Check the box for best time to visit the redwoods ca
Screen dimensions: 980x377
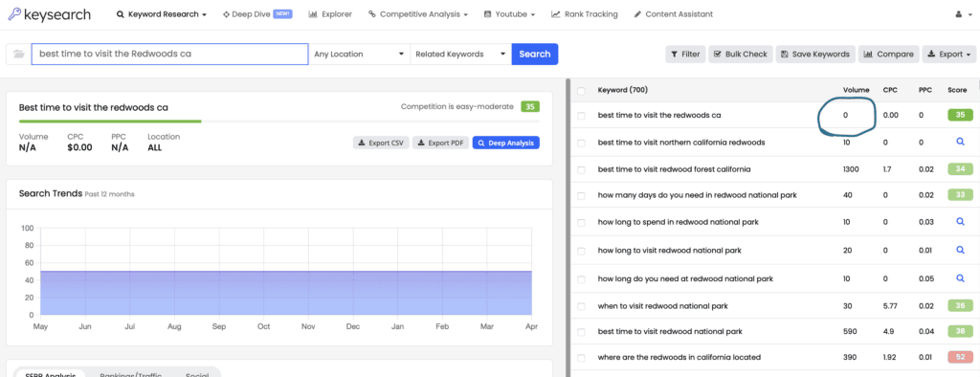click(581, 116)
